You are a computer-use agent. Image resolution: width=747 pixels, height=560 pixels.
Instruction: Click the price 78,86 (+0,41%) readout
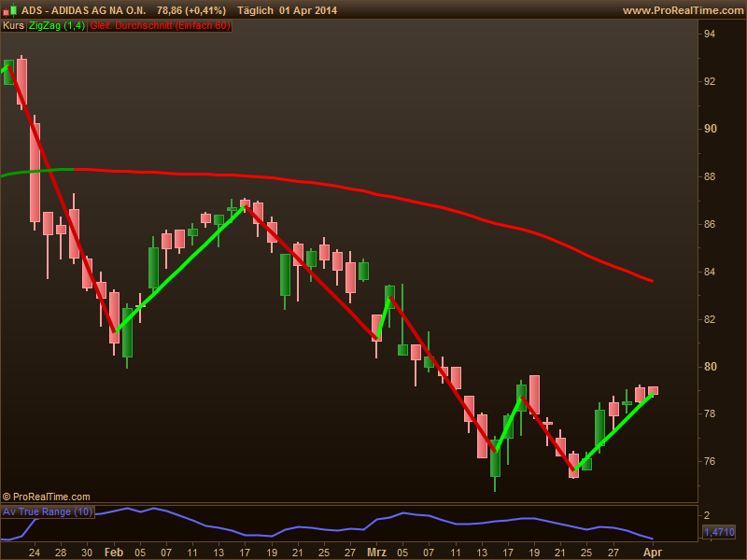pos(191,10)
